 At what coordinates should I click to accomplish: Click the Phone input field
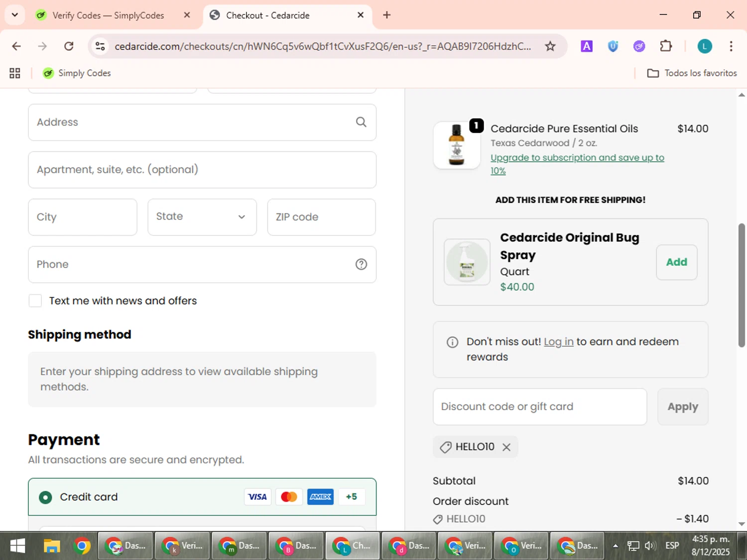click(x=202, y=264)
